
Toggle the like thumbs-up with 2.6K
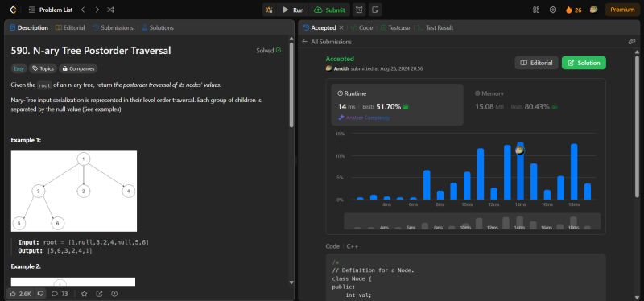click(x=21, y=294)
